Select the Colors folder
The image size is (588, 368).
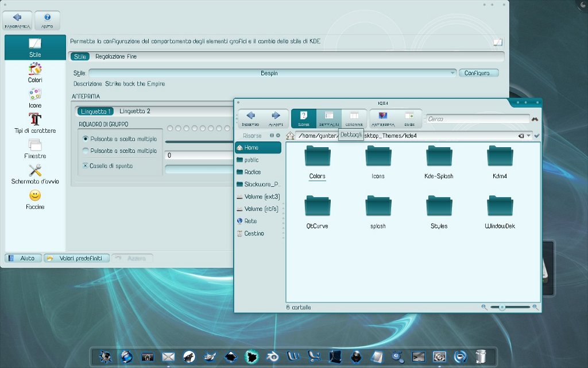317,163
